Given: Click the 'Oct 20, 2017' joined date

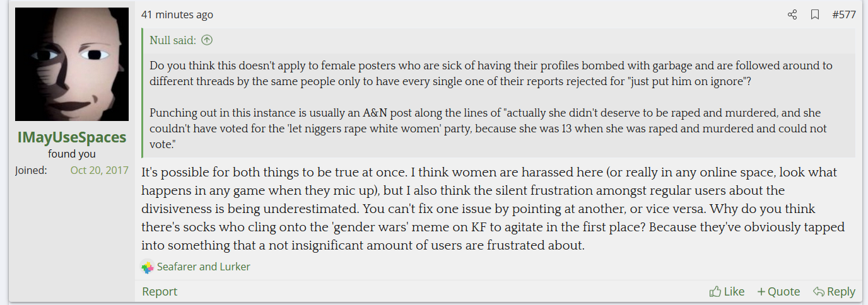Looking at the screenshot, I should coord(99,170).
